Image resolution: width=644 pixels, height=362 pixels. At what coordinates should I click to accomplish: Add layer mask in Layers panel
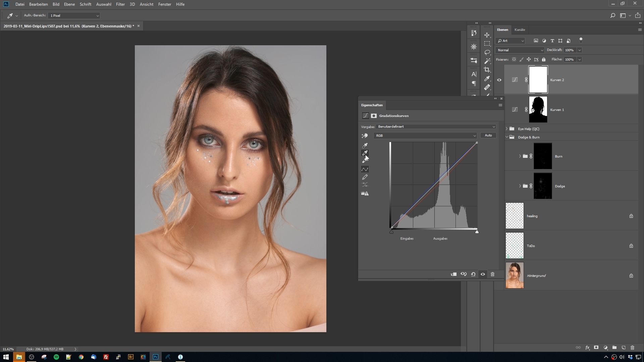[x=596, y=348]
